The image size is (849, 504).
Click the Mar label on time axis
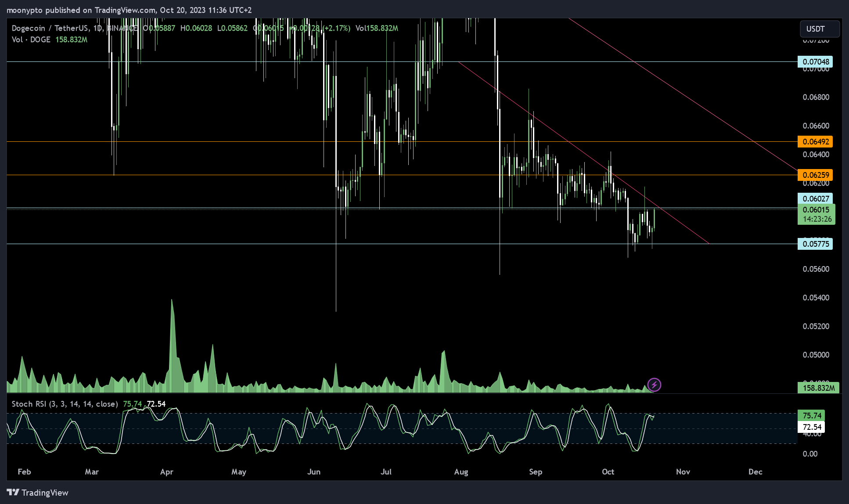[92, 472]
